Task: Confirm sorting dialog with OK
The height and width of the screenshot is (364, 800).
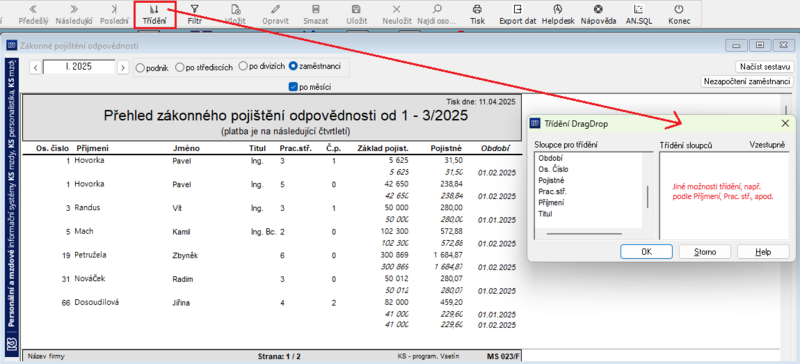Action: point(646,252)
